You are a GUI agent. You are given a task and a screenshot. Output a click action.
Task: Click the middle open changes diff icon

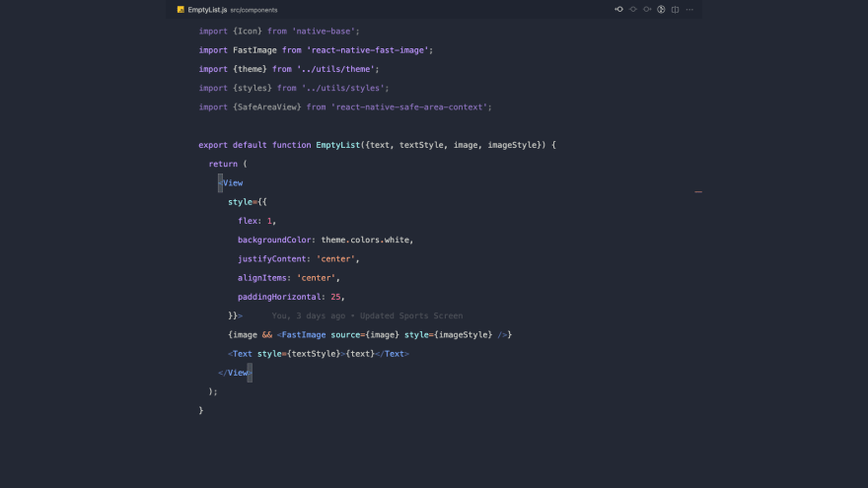(633, 9)
